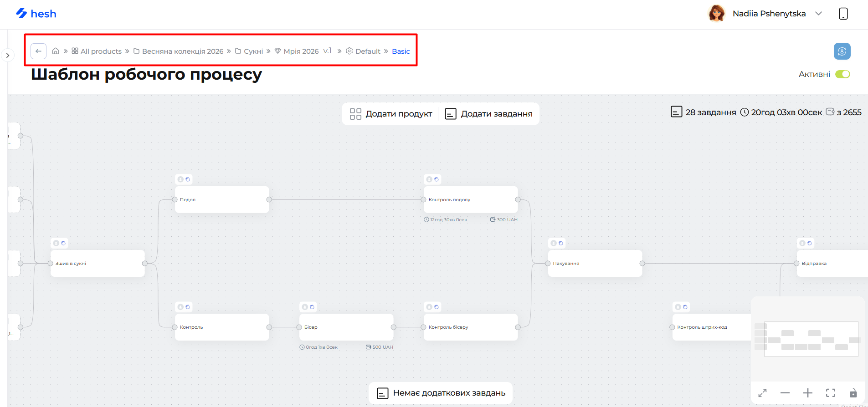Open the All products breadcrumb

pyautogui.click(x=97, y=51)
